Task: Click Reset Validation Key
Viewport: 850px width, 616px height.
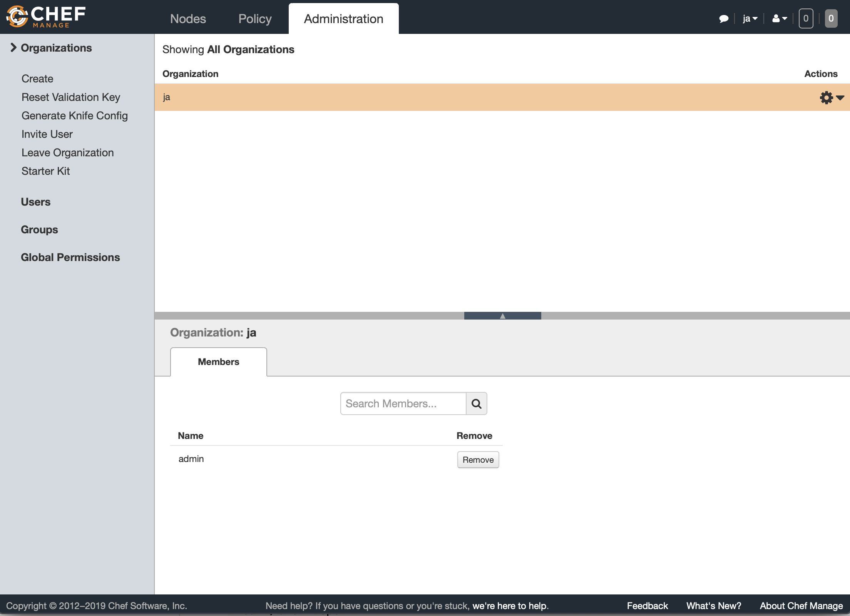Action: pyautogui.click(x=71, y=97)
